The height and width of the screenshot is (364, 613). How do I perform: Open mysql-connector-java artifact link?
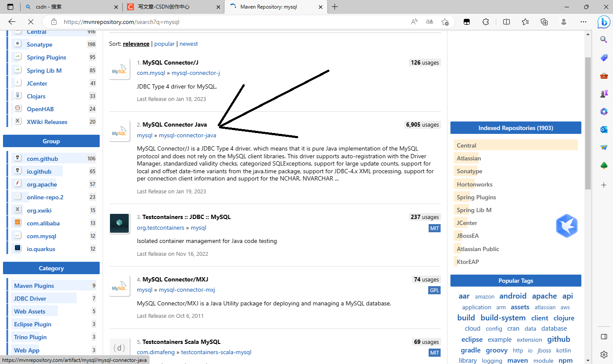[187, 135]
